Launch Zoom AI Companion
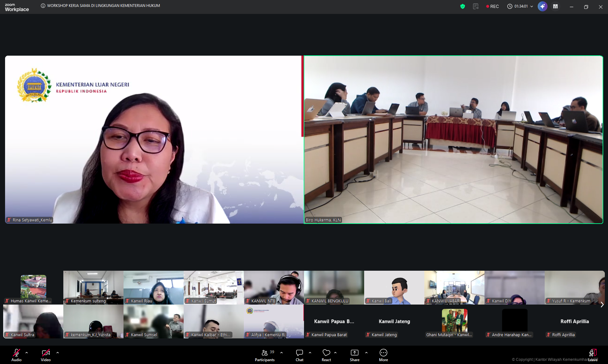 pos(542,6)
